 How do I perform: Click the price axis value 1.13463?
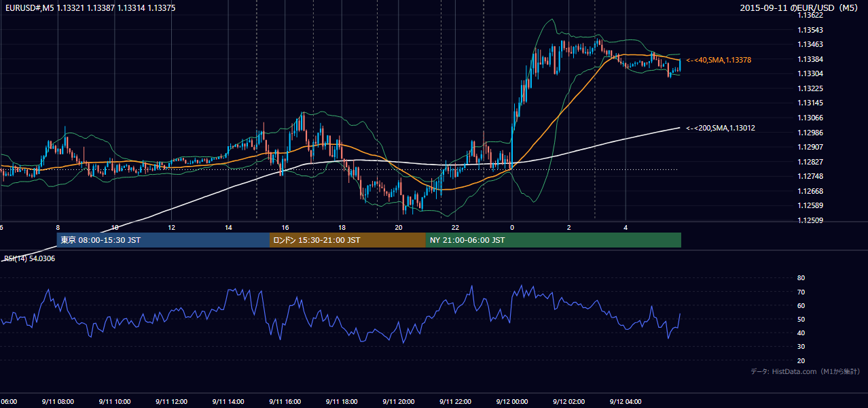click(x=811, y=44)
